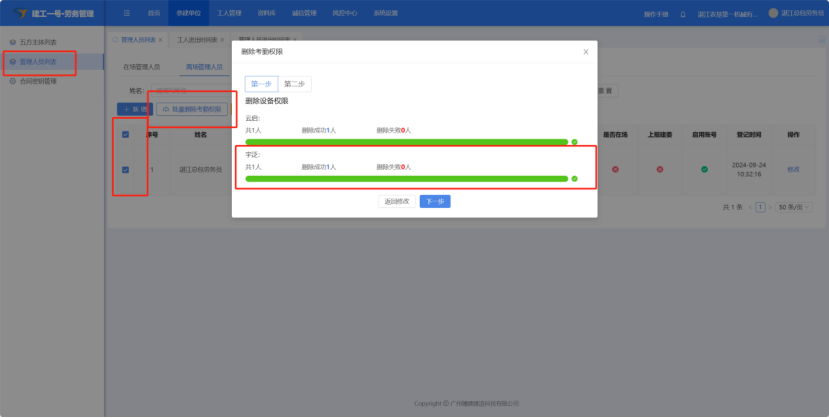Click the user avatar icon at top right
829x418 pixels.
point(773,13)
